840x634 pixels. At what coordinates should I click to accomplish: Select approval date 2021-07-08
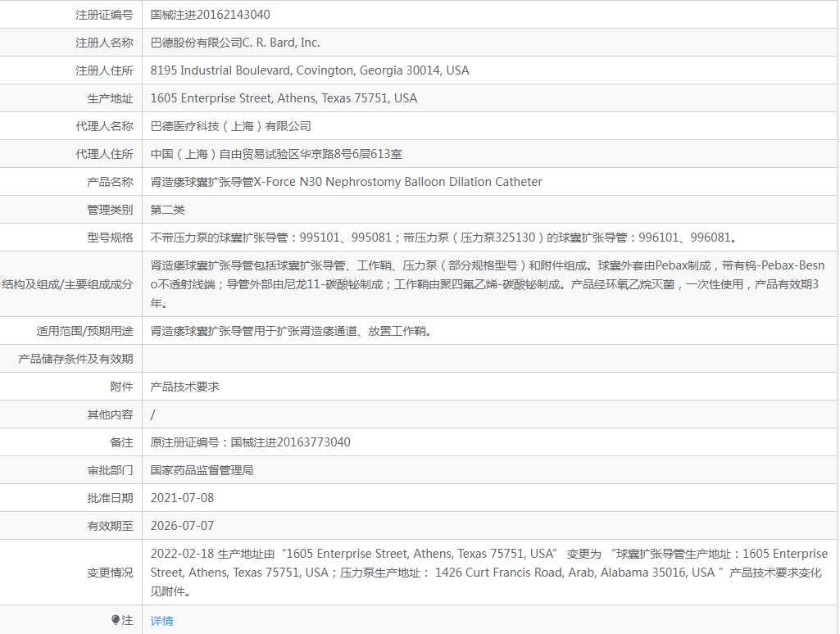coord(182,498)
